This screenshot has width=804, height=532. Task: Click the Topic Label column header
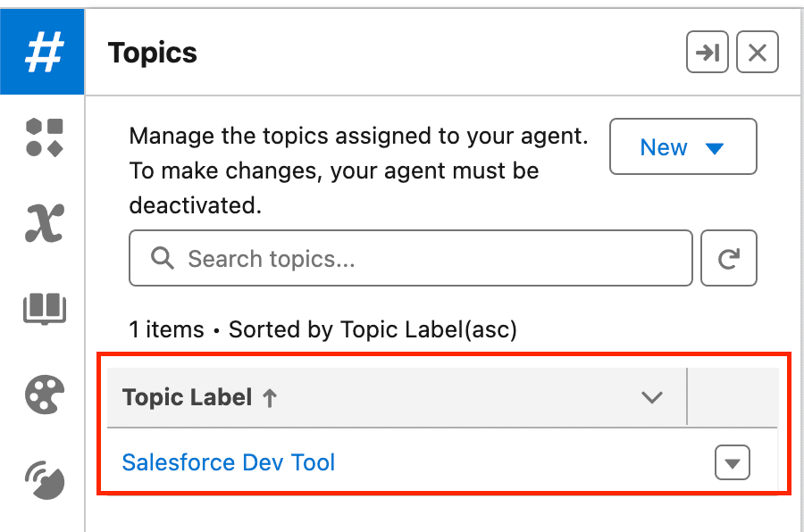click(190, 397)
